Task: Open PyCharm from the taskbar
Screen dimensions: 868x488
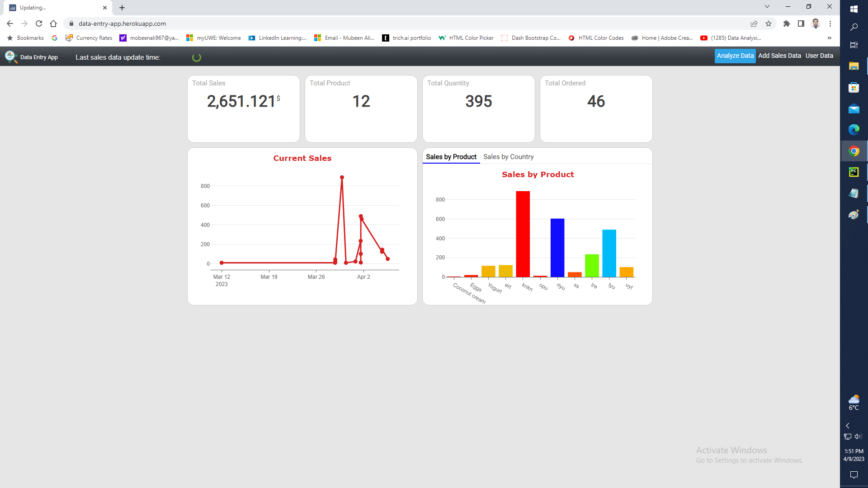Action: point(854,172)
